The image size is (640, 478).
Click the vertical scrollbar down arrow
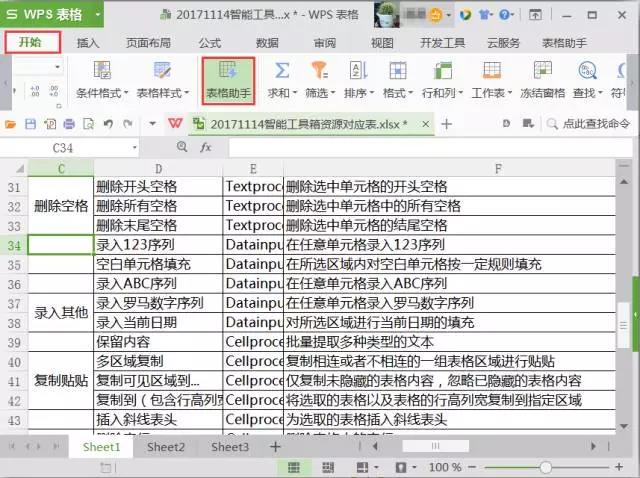(x=624, y=426)
